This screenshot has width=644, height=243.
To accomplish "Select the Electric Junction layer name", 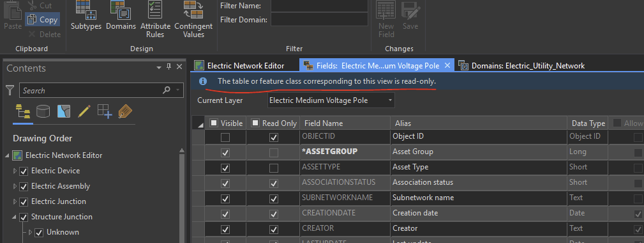I will (59, 201).
